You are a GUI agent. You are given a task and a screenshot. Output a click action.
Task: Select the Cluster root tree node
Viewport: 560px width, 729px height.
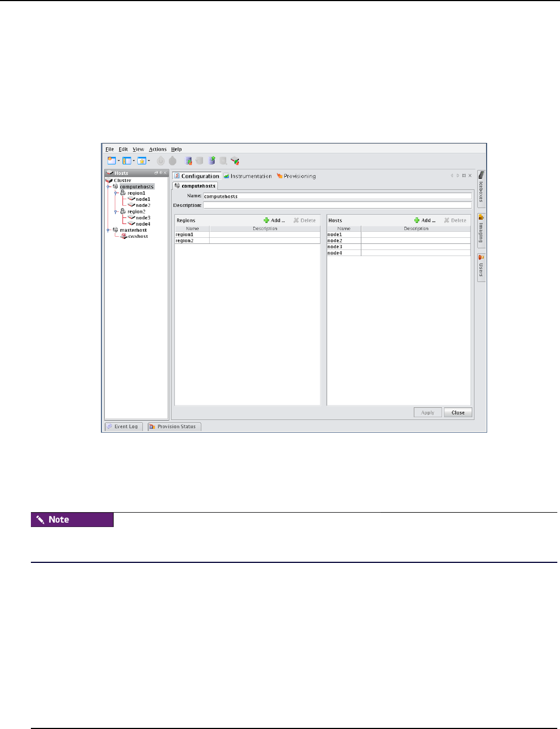point(122,180)
